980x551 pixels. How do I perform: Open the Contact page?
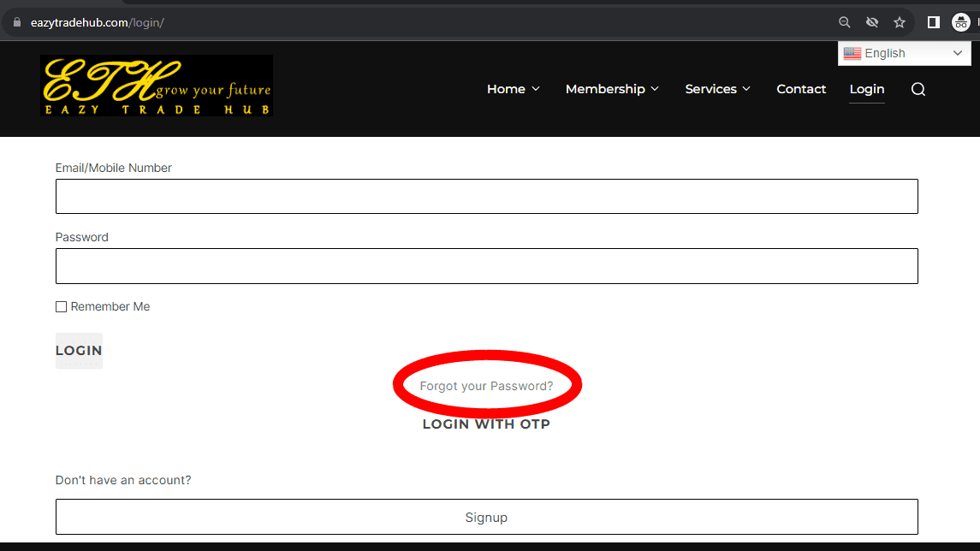[801, 89]
